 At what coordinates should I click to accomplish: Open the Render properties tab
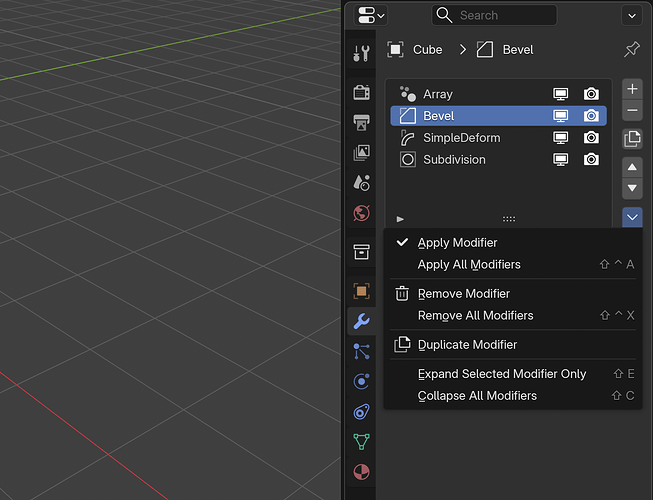pyautogui.click(x=361, y=92)
